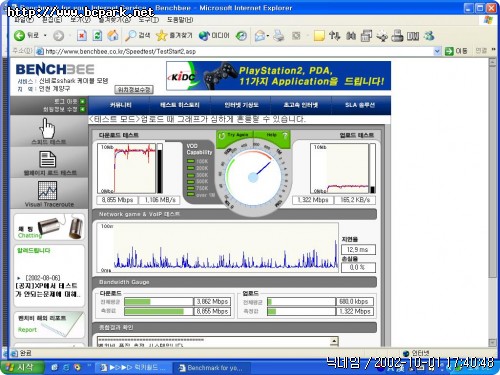Click the upload 1,322 Mbps bandwidth gauge bar
Viewport: 500px width, 375px height.
click(302, 311)
